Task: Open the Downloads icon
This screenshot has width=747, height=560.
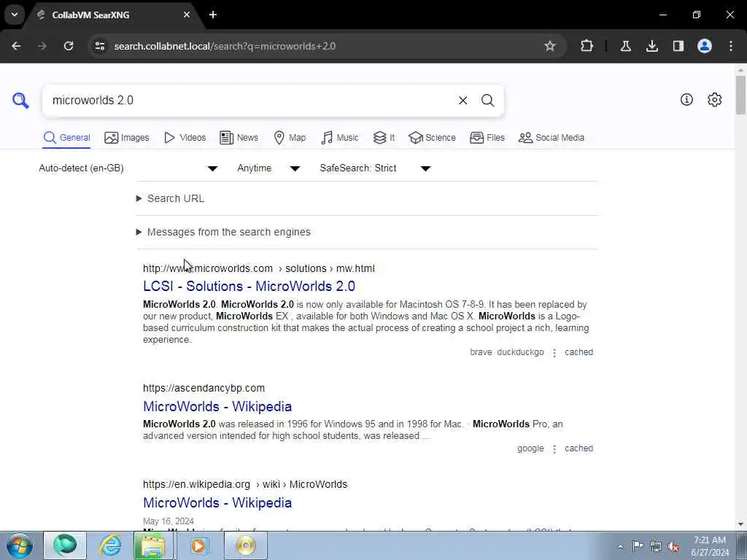Action: click(651, 46)
